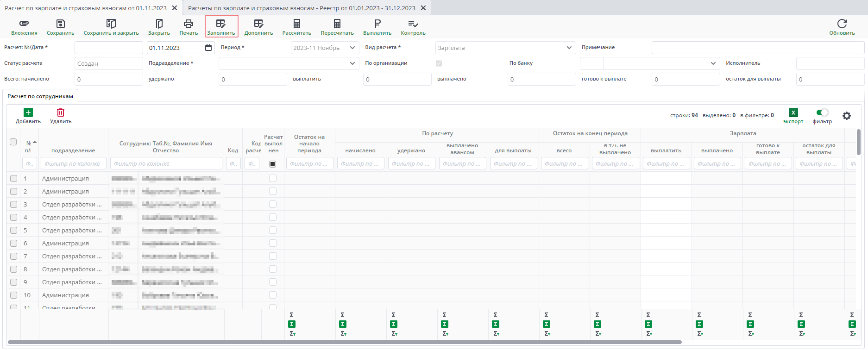
Task: Expand the Период dropdown
Action: point(352,48)
